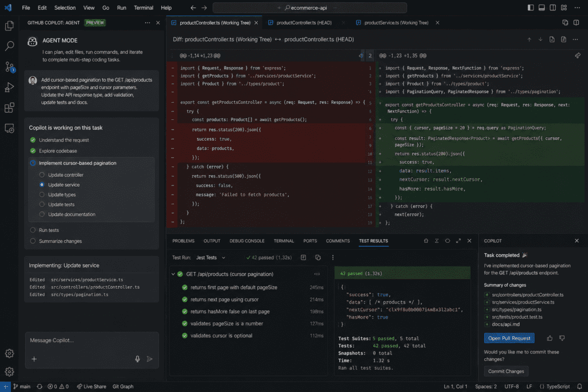Open the Extensions view
The width and height of the screenshot is (588, 392).
coord(9,108)
